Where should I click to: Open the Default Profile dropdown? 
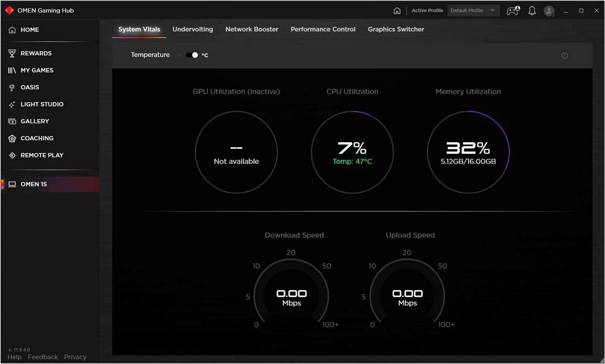point(473,11)
